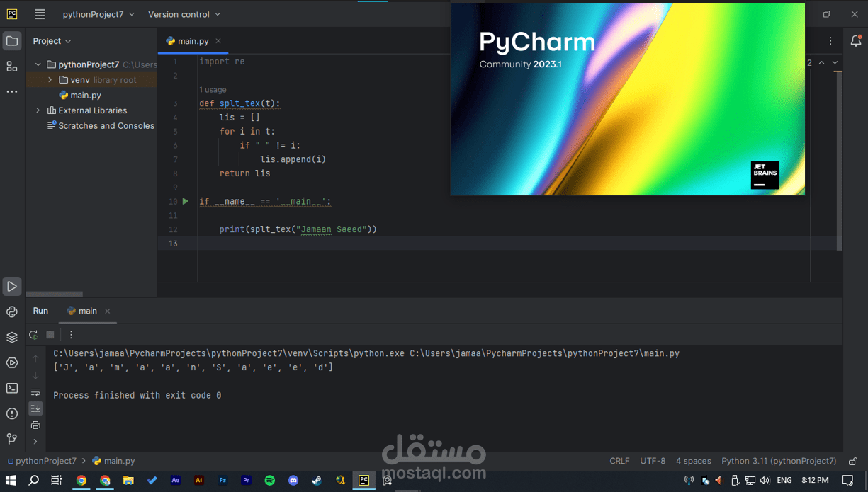Open Steam from the taskbar
Image resolution: width=868 pixels, height=492 pixels.
317,480
